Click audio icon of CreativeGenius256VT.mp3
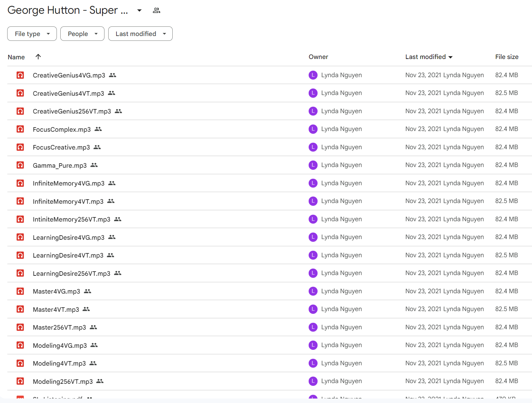 [x=20, y=111]
